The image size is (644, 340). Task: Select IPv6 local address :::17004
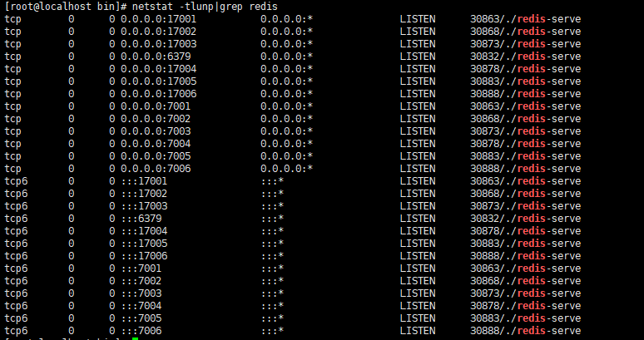[x=145, y=231]
